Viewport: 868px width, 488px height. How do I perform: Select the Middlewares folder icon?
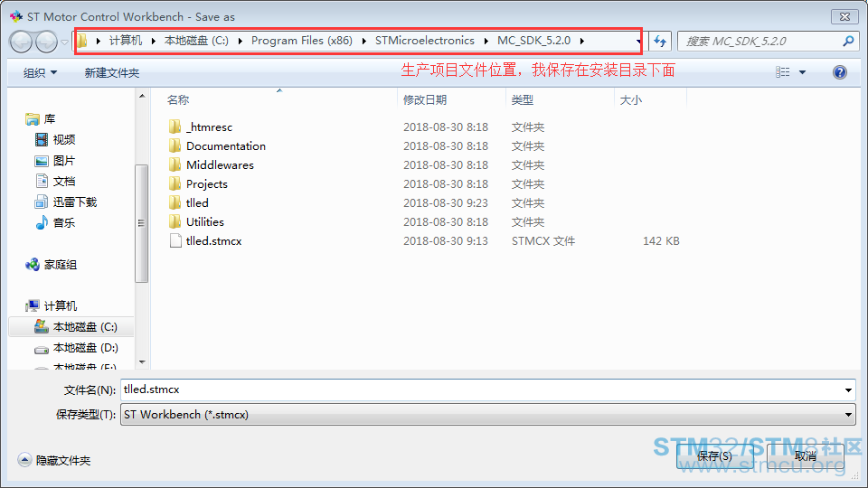tap(175, 164)
